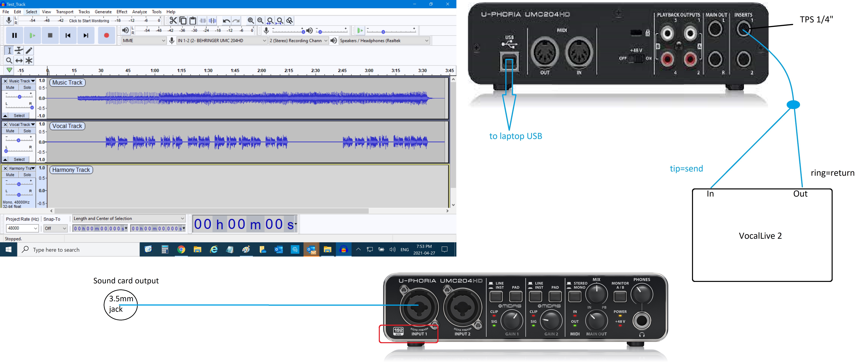Screen dimensions: 868x362
Task: Click 'Click to Start Monitoring' meter
Action: click(x=89, y=21)
